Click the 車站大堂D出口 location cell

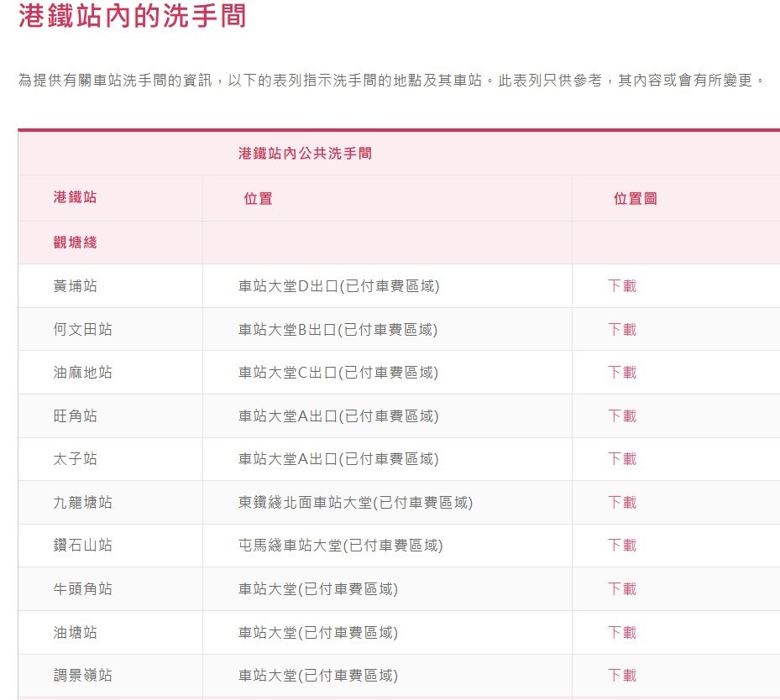pos(338,286)
